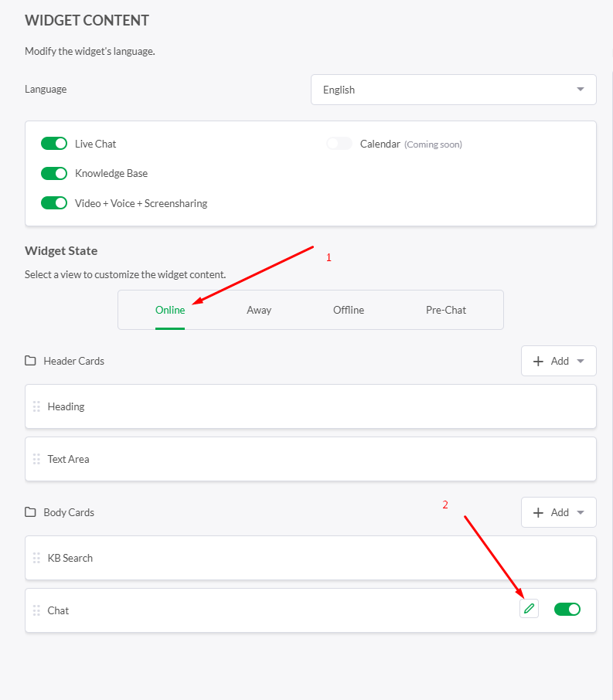
Task: Click the Body Cards folder icon
Action: [31, 512]
